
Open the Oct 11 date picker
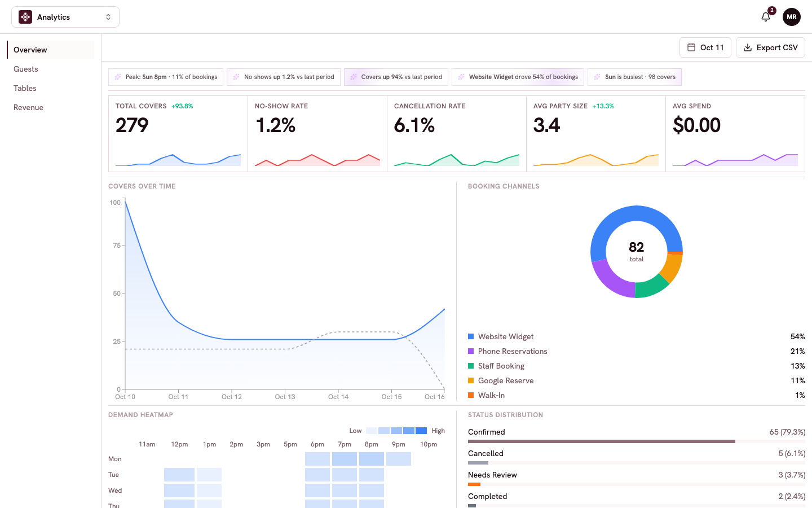click(705, 47)
